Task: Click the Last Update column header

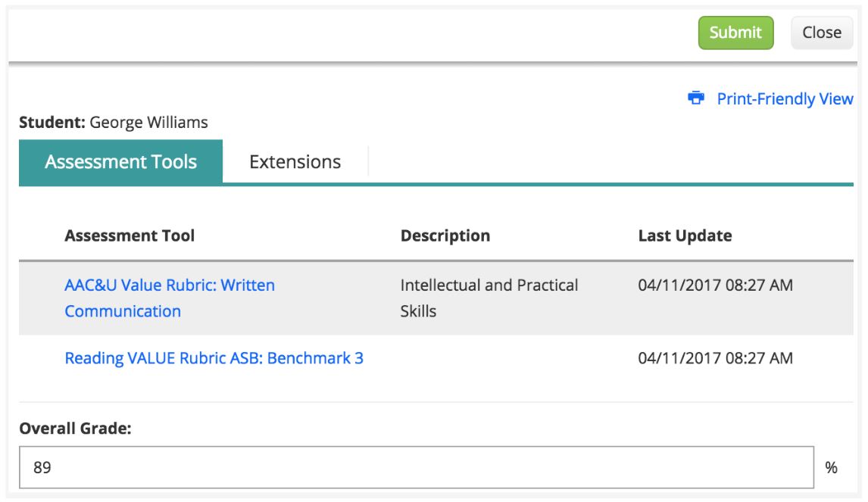Action: click(x=685, y=235)
